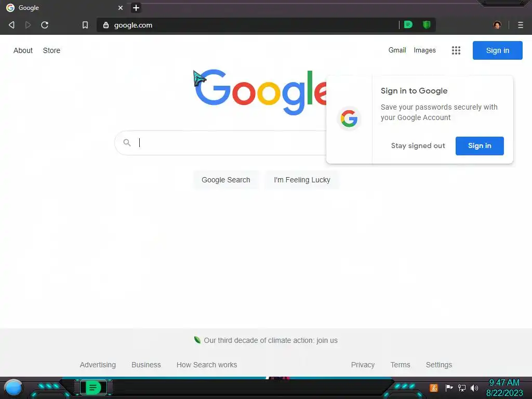The width and height of the screenshot is (532, 399).
Task: Click the Google logo image
Action: pyautogui.click(x=261, y=92)
